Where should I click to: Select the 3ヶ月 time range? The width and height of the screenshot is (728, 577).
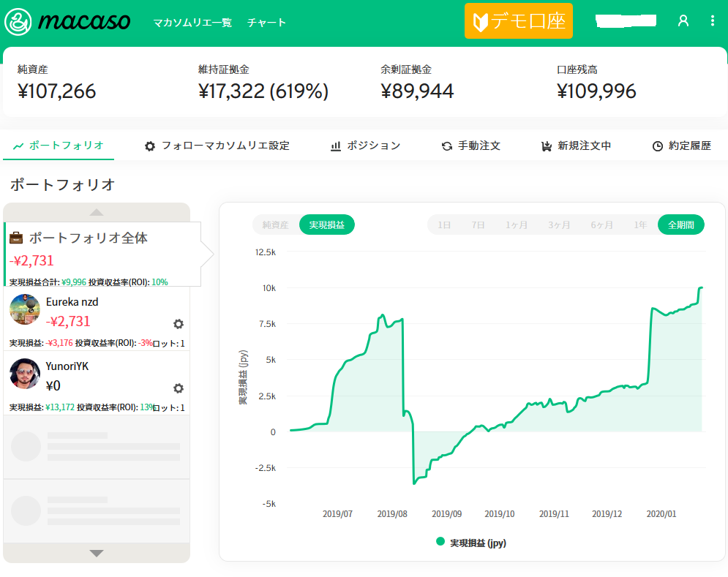[559, 225]
